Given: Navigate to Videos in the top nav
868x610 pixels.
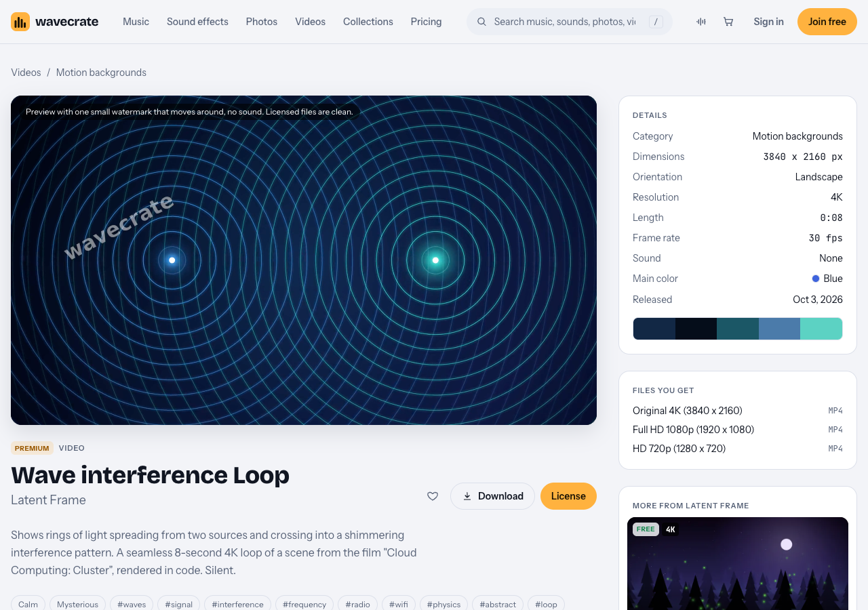Looking at the screenshot, I should click(310, 22).
